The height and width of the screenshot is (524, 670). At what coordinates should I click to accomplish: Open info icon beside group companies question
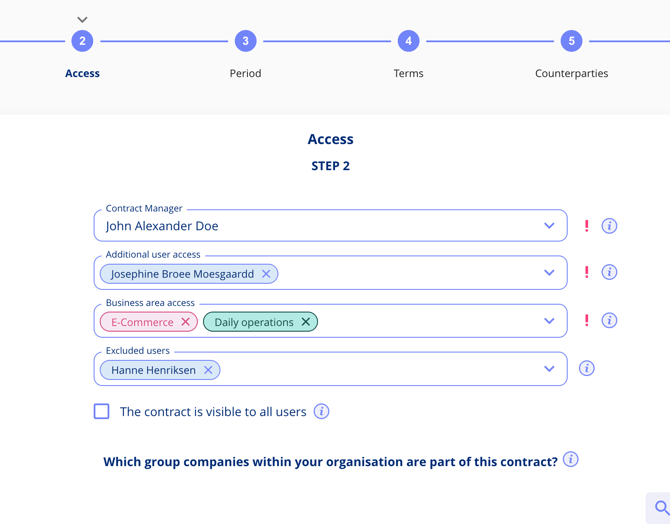570,459
